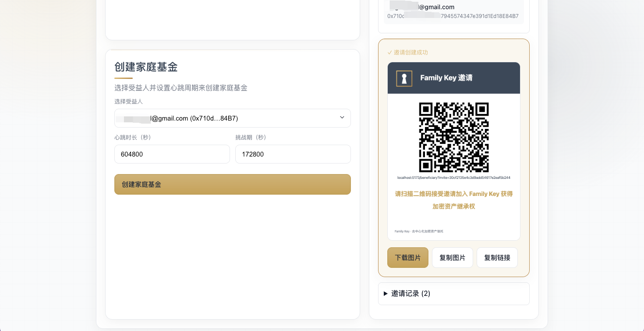Screen dimensions: 644x331
Task: Click the 复制图片 button
Action: (x=452, y=258)
